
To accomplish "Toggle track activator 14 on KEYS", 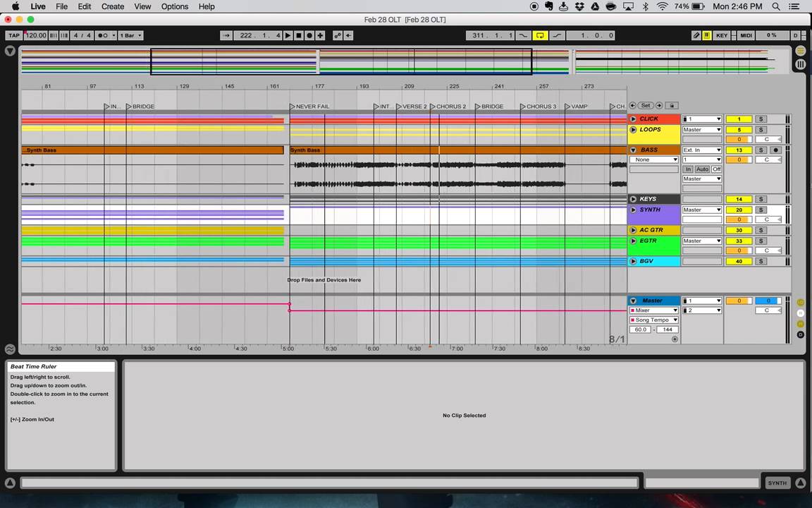I will click(x=739, y=199).
